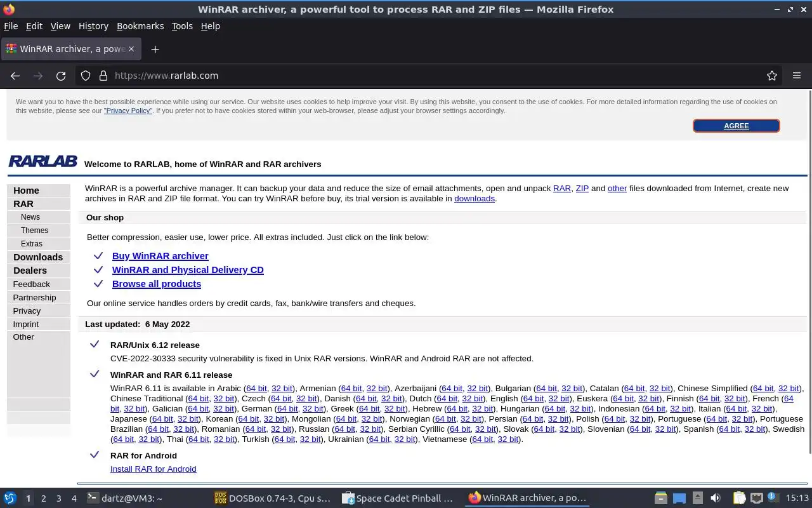Open the clipboard manager tray icon
Image resolution: width=812 pixels, height=508 pixels.
[x=738, y=498]
